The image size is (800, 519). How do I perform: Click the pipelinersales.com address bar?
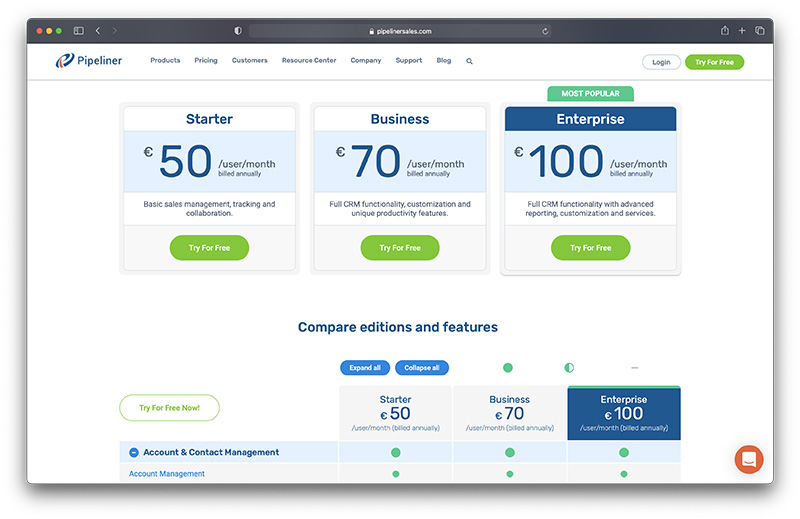click(x=400, y=31)
